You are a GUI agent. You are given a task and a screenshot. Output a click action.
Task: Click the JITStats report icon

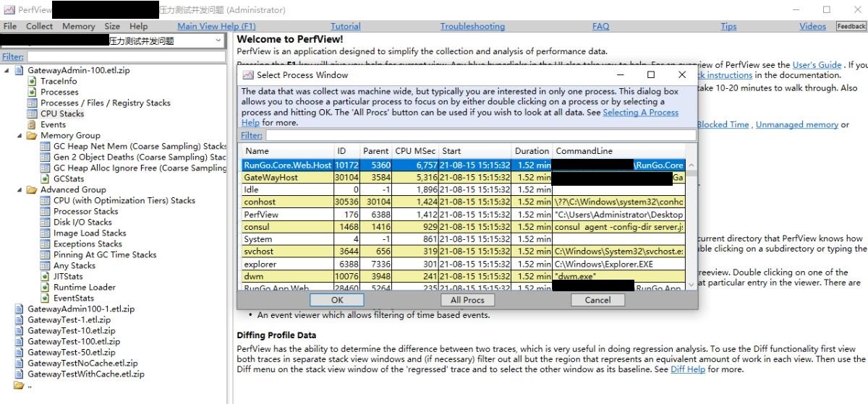coord(46,276)
